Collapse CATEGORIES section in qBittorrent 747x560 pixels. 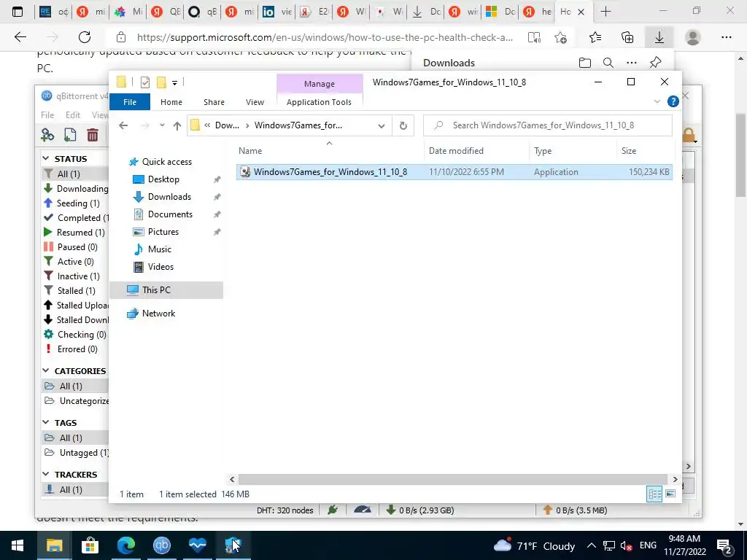coord(46,370)
